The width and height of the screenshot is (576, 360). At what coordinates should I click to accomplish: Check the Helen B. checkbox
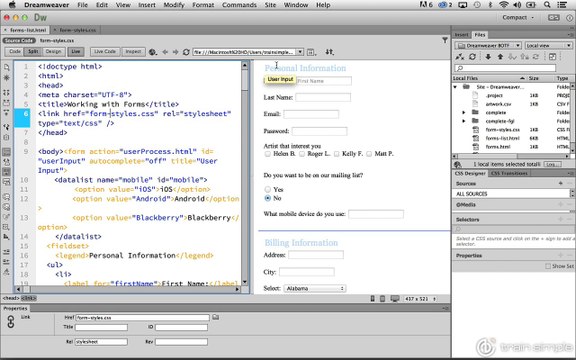pyautogui.click(x=267, y=154)
